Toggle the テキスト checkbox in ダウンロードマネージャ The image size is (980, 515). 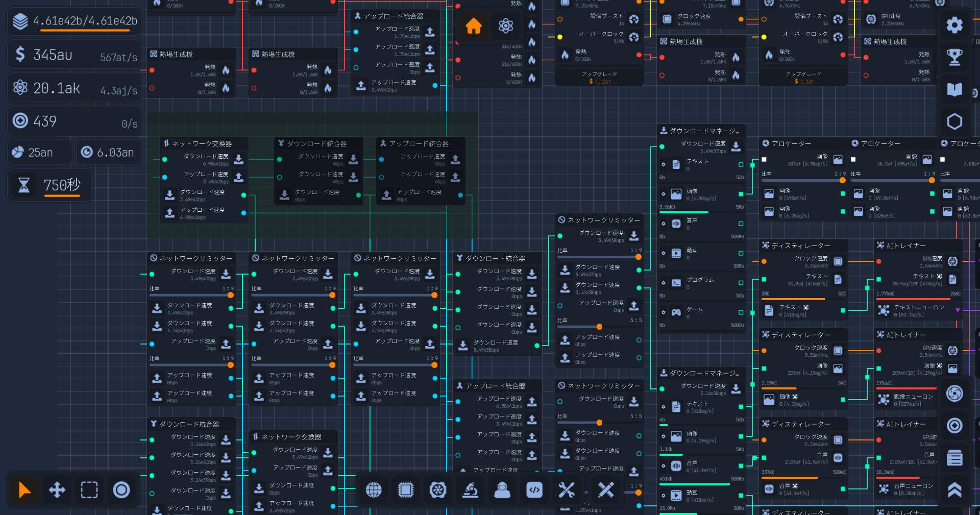[741, 164]
